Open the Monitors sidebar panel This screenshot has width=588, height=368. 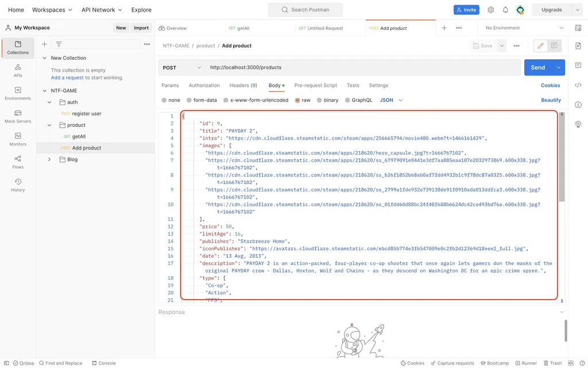[18, 139]
